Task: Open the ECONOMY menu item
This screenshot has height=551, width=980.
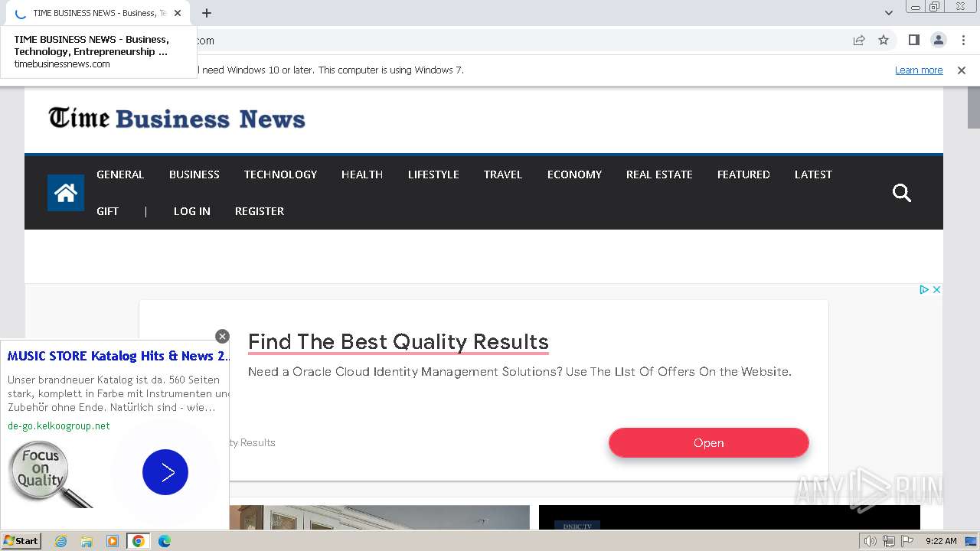Action: [x=574, y=174]
